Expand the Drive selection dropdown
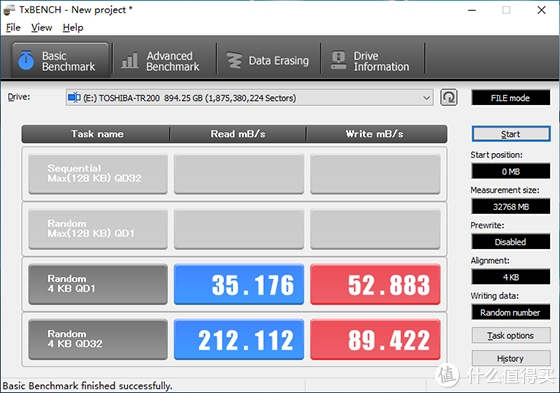560x393 pixels. click(x=426, y=98)
